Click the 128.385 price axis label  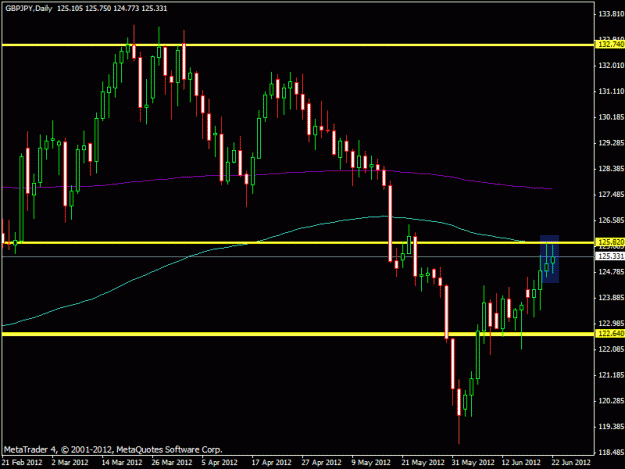point(611,169)
